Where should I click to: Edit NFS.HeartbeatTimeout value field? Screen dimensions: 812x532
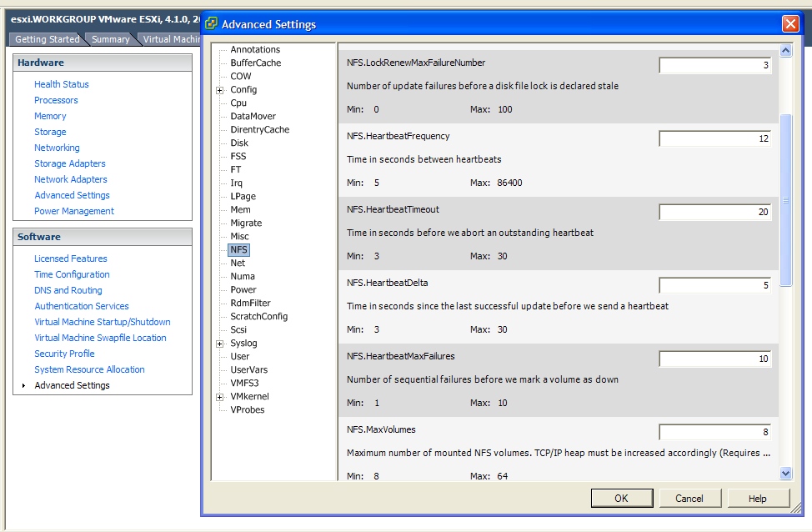(715, 212)
